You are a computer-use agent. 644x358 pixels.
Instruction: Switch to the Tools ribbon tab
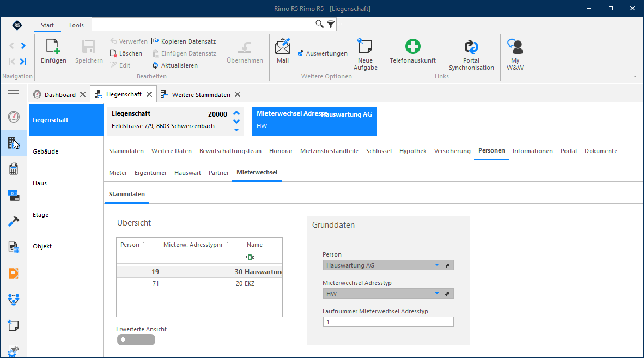tap(76, 25)
